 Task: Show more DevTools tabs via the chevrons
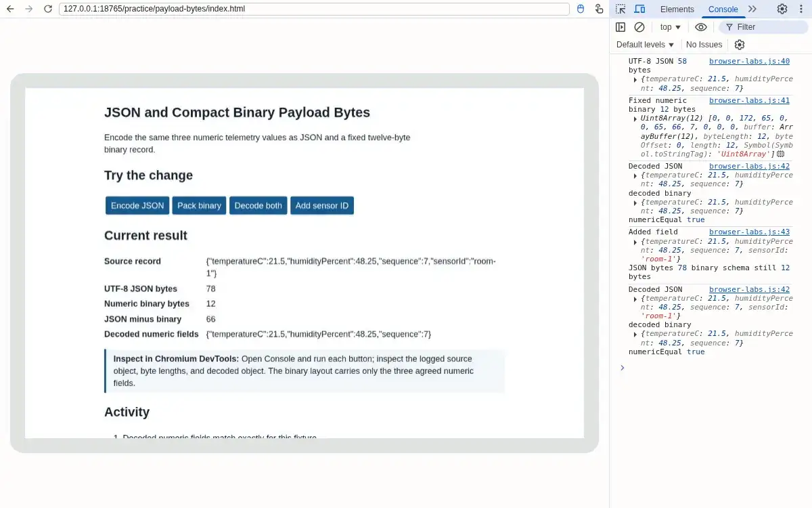pos(752,9)
